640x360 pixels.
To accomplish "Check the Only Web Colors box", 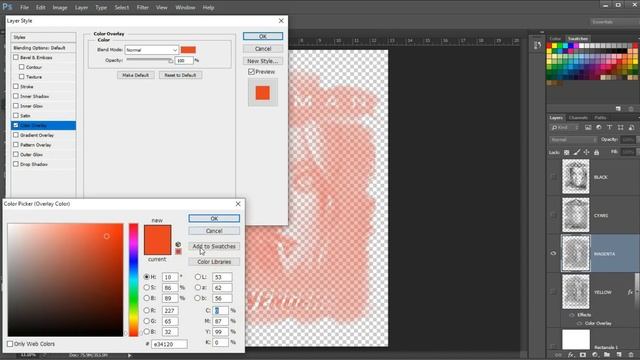I will click(x=10, y=344).
